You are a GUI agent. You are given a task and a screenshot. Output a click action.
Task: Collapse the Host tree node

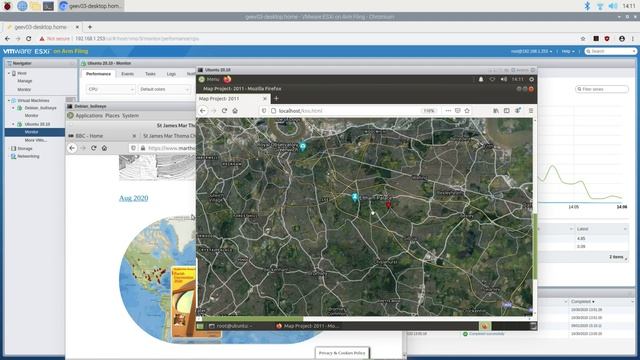[x=9, y=73]
